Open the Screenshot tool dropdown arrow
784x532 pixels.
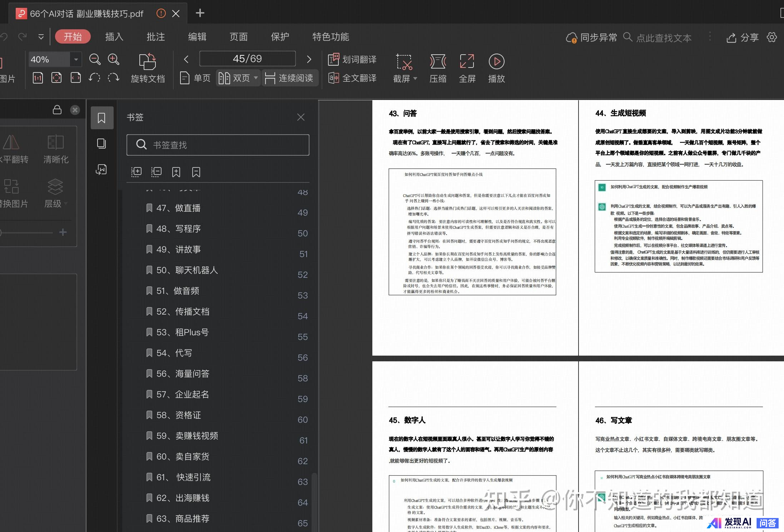point(415,78)
